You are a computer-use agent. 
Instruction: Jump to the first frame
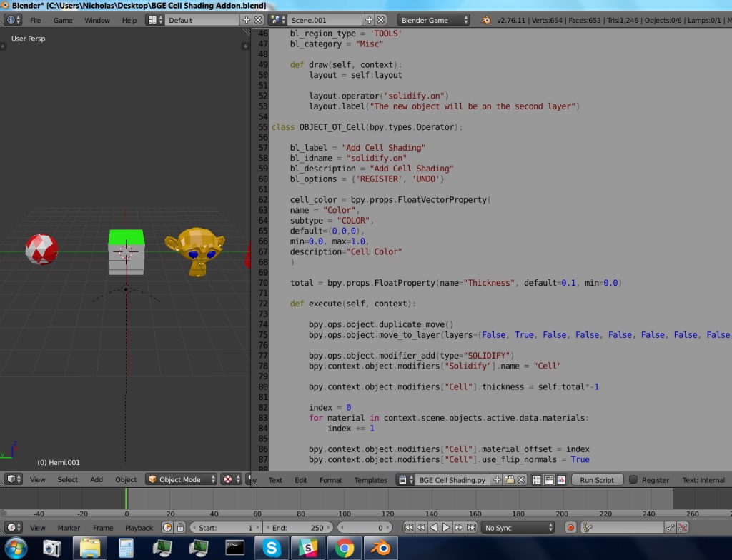click(x=408, y=527)
